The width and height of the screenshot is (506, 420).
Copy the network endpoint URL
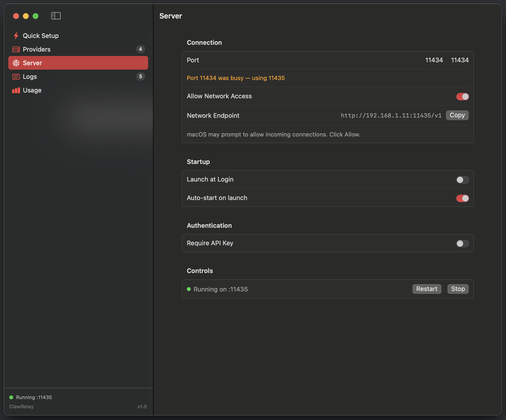click(x=457, y=115)
